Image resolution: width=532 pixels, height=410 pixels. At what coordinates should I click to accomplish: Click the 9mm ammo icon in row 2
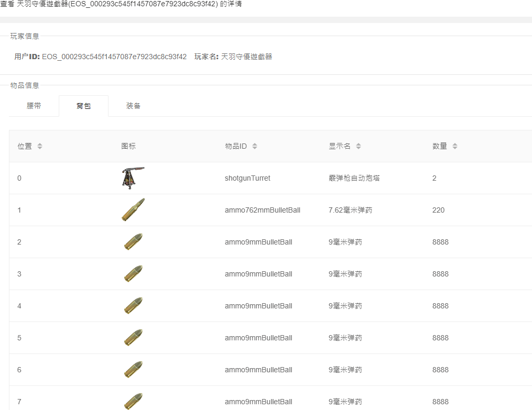point(133,242)
